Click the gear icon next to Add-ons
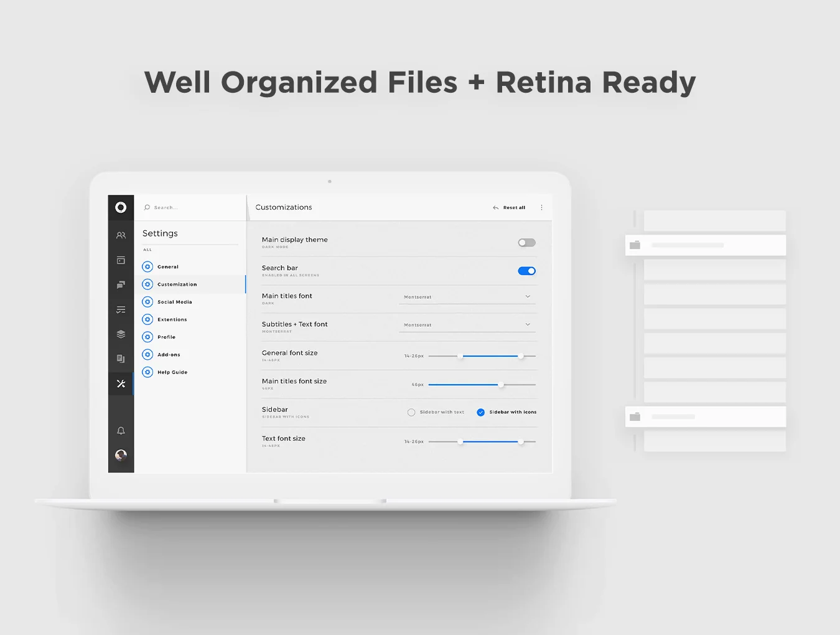 pos(147,354)
